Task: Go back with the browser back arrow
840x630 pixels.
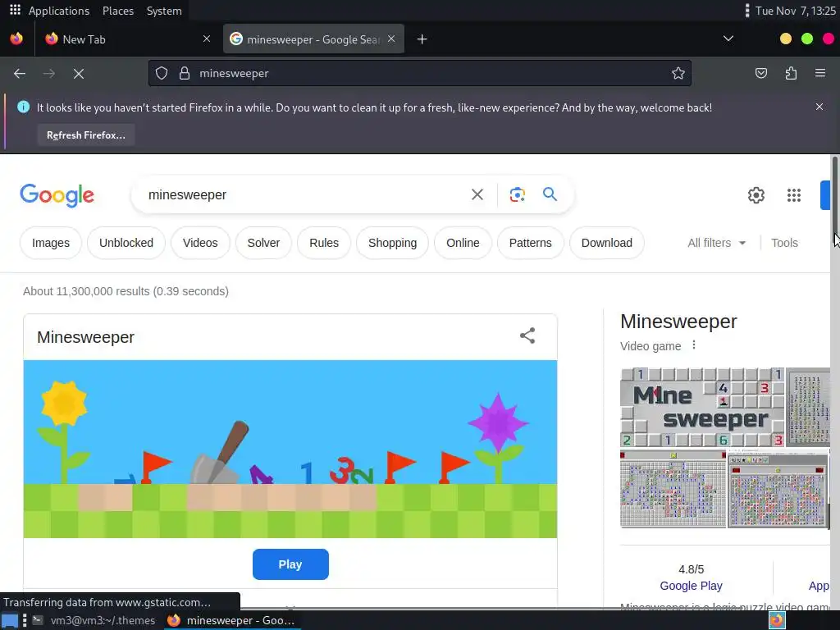Action: 20,73
